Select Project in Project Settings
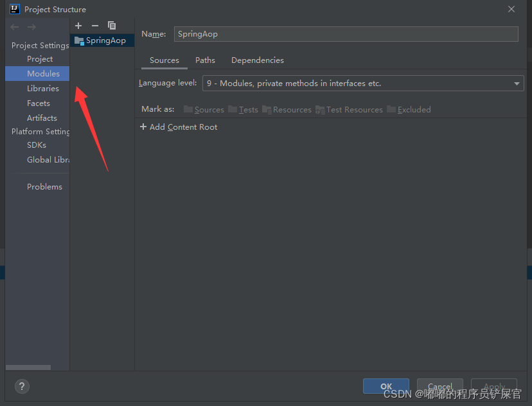The height and width of the screenshot is (406, 532). click(40, 59)
